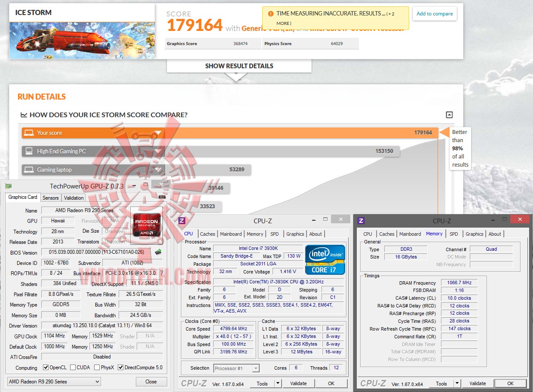Click the CAS# Latency value 10.0 clocks

coord(459,298)
